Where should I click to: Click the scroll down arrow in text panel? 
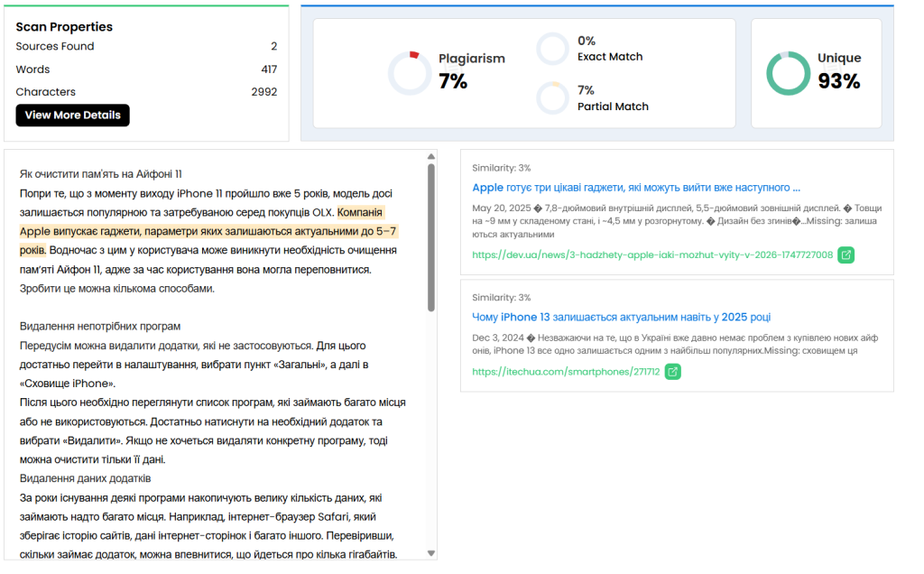pos(431,553)
